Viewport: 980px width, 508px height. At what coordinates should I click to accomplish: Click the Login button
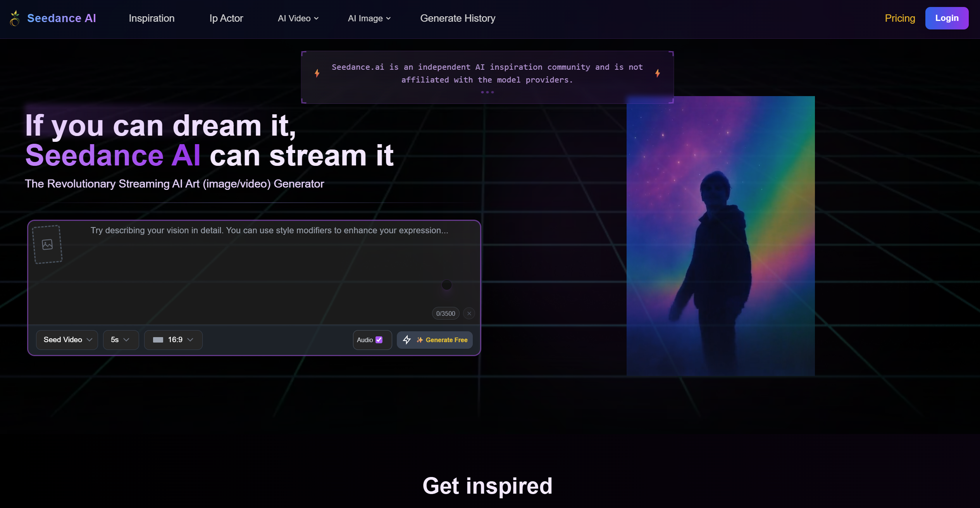click(947, 18)
